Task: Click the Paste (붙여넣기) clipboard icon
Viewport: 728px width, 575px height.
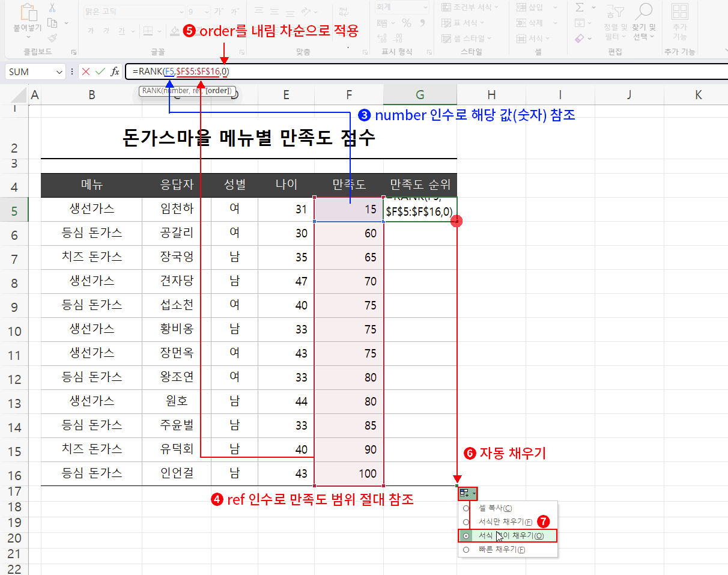Action: 28,12
